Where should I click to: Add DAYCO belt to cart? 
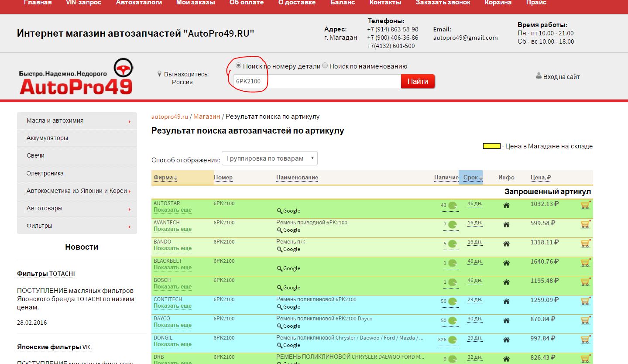(x=585, y=320)
